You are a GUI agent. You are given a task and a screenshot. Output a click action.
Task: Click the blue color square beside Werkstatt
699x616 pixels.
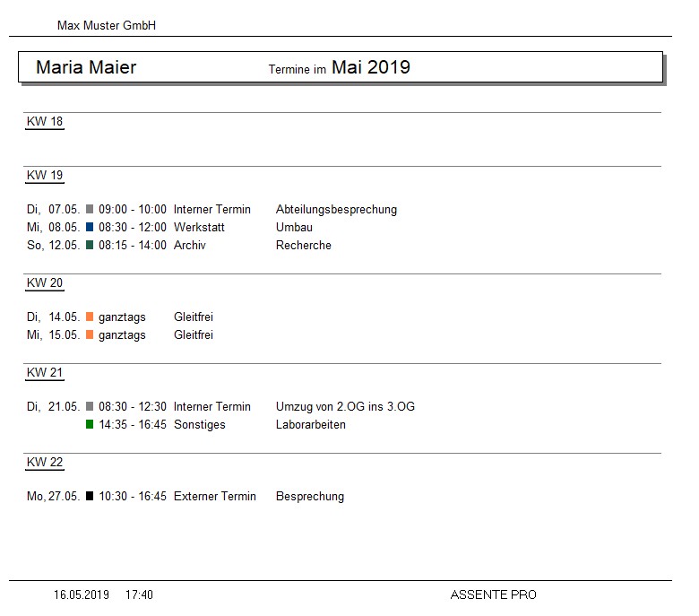(90, 227)
